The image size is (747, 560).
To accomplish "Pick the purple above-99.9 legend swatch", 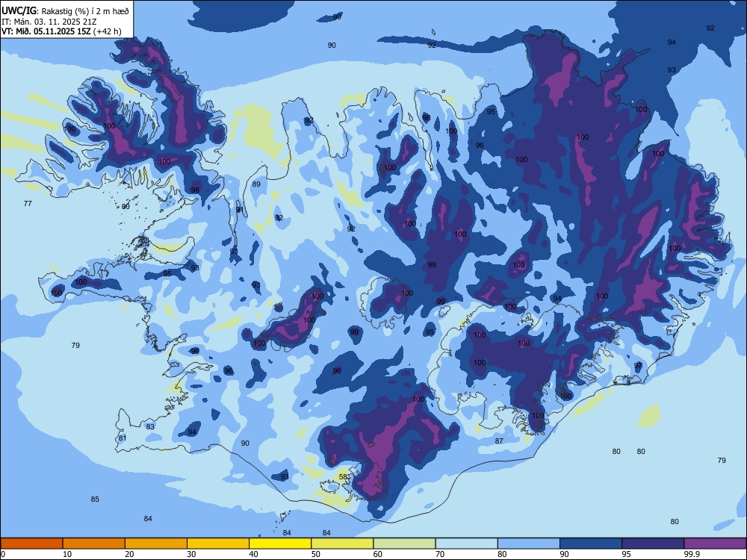I will pyautogui.click(x=715, y=544).
